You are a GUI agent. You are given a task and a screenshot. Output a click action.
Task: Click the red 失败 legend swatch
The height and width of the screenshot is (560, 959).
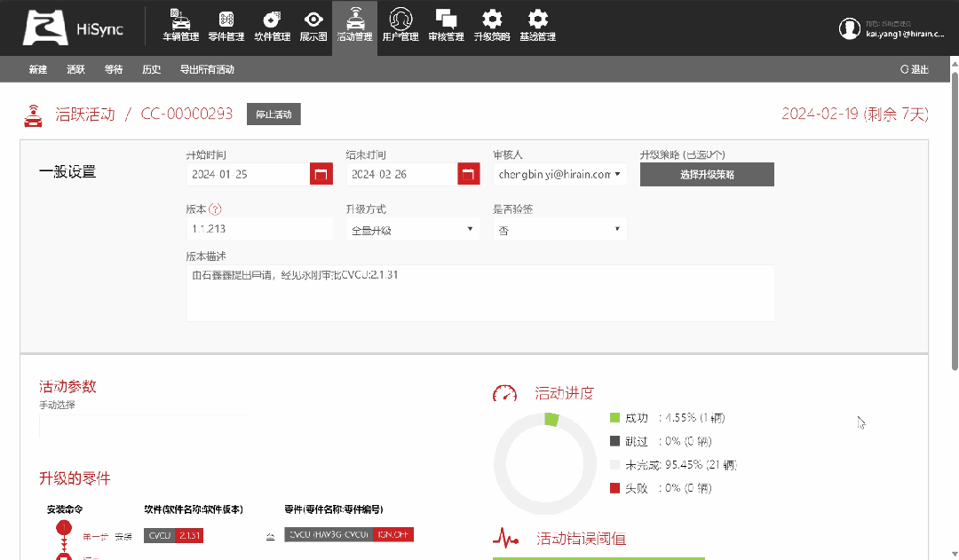(615, 488)
